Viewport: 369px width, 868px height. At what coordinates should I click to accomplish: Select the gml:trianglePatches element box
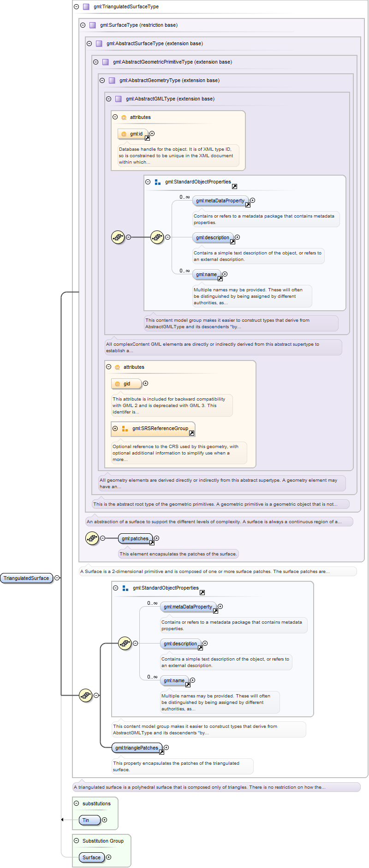[137, 748]
